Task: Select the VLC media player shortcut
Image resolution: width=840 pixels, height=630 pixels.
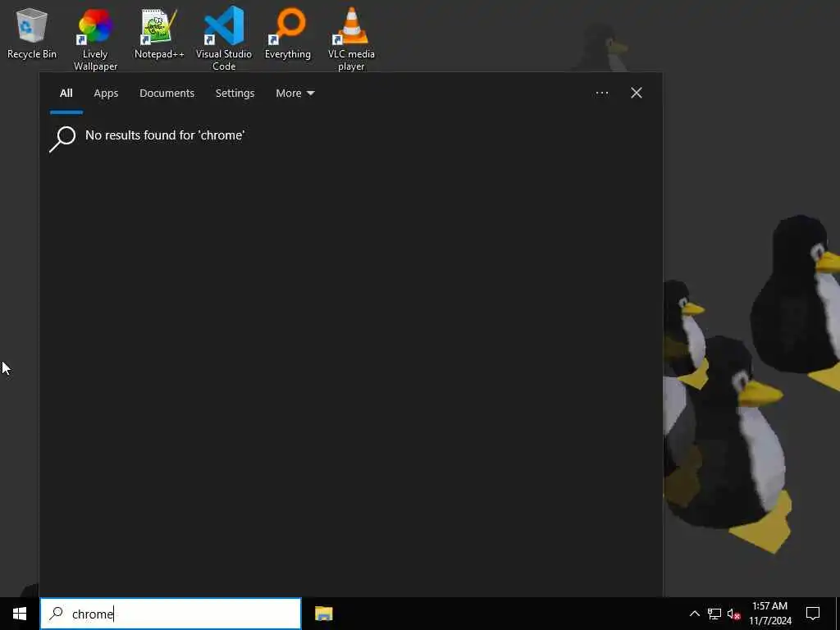Action: (x=351, y=39)
